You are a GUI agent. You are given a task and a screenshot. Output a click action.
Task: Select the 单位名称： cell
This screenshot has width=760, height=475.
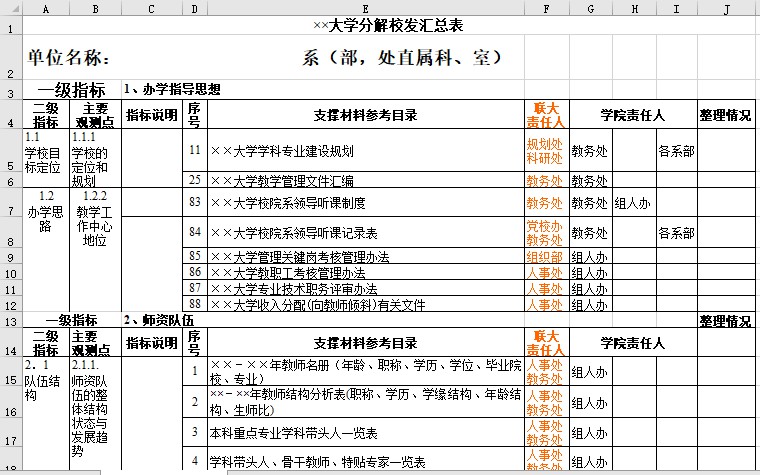click(69, 58)
